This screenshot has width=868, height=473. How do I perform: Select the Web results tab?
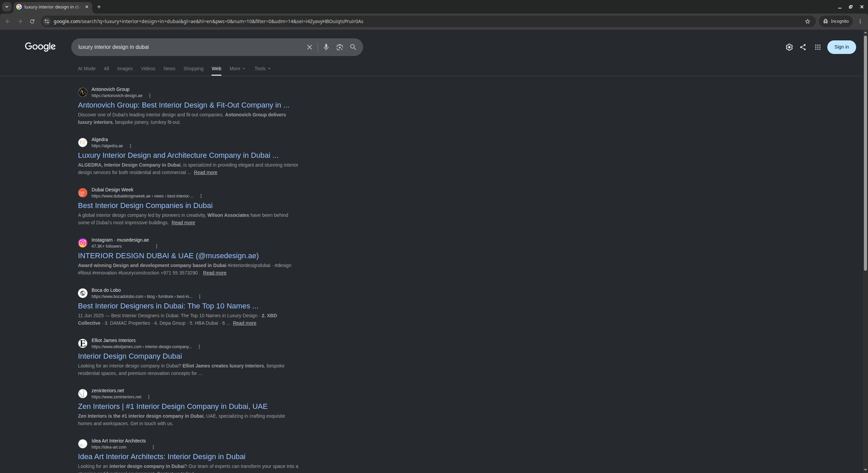(217, 69)
